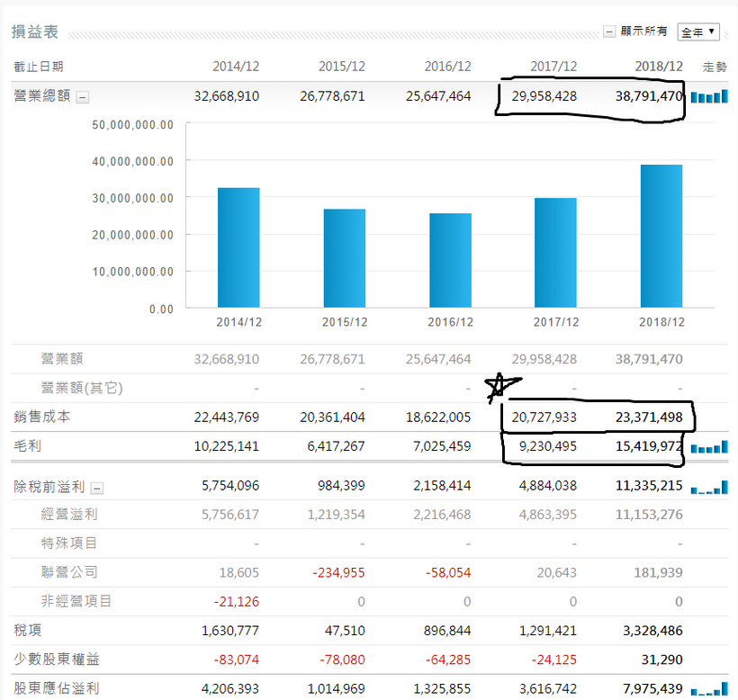Screen dimensions: 738x700
Task: Select the 稅項 row label
Action: [x=27, y=631]
